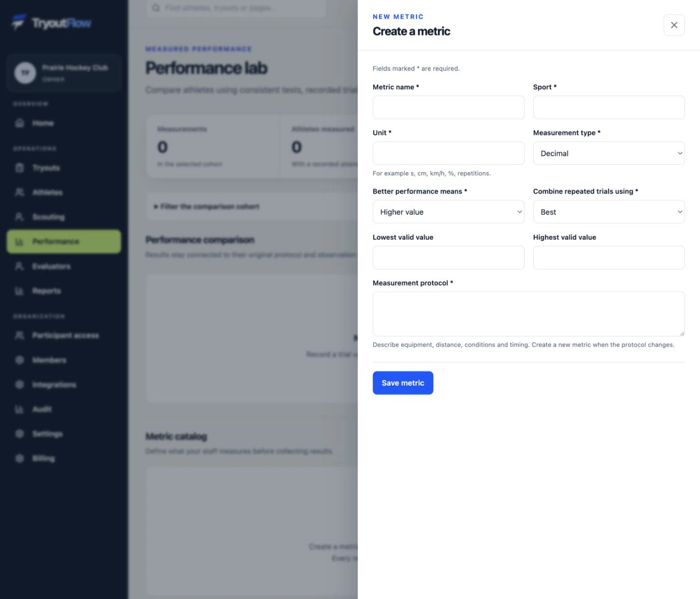This screenshot has width=700, height=599.
Task: Click the background search box
Action: (236, 8)
